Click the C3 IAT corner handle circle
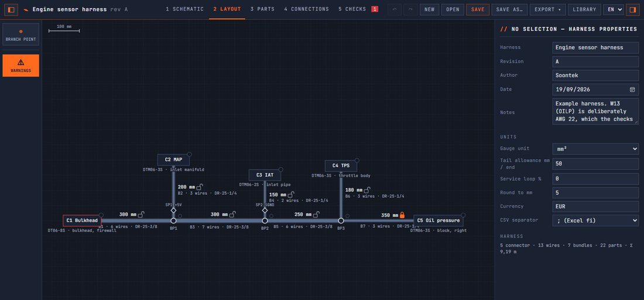The width and height of the screenshot is (644, 300). [x=281, y=170]
